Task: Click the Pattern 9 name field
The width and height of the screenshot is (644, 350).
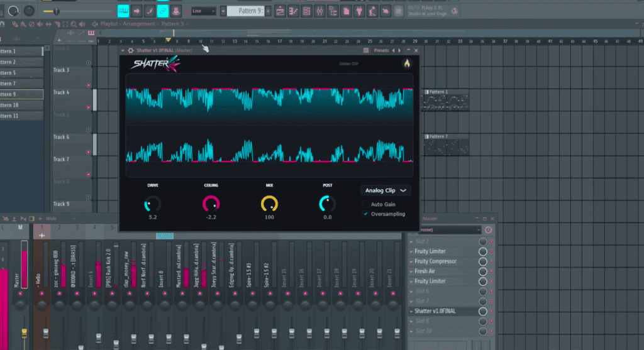Action: pos(247,11)
